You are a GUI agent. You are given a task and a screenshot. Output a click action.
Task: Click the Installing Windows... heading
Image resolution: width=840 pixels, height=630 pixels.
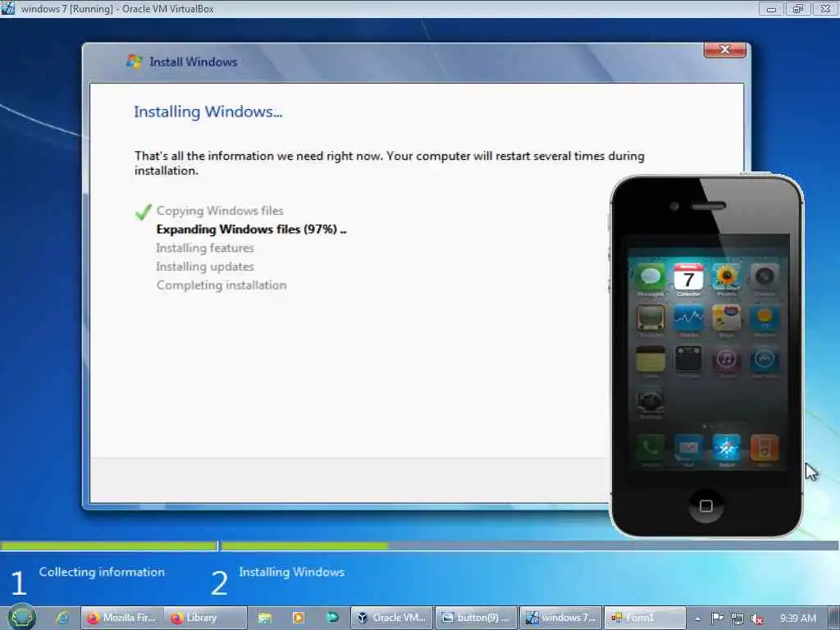click(208, 112)
